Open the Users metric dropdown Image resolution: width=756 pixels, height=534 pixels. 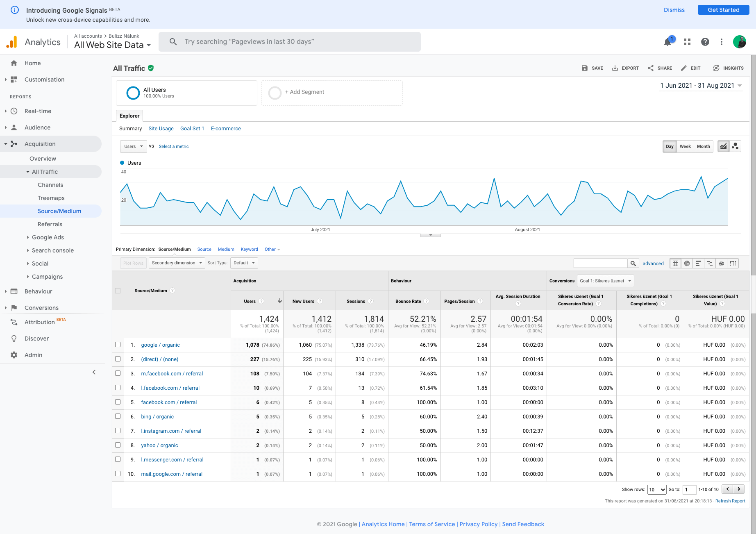(133, 146)
